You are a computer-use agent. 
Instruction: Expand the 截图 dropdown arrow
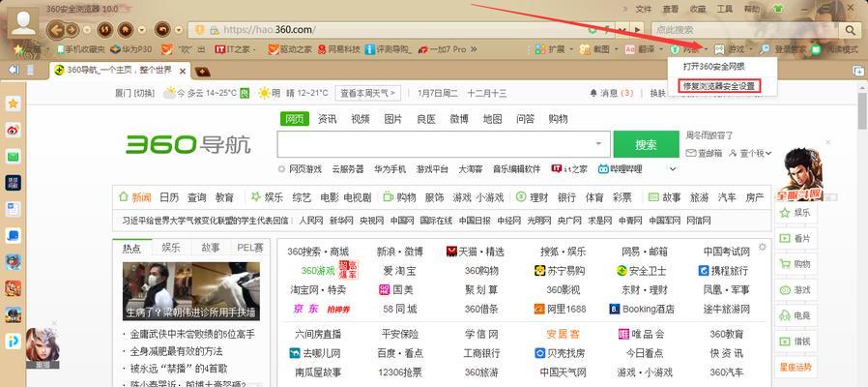pyautogui.click(x=616, y=49)
